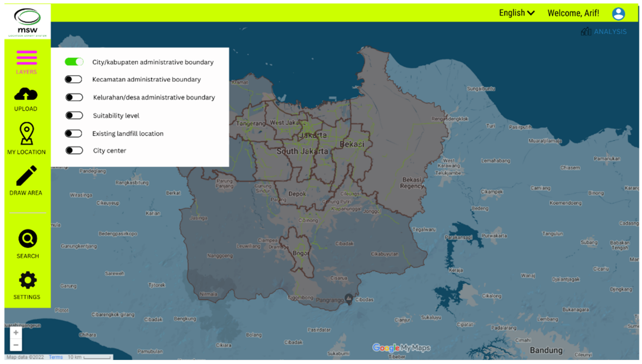Click the Bogor label on the map

(x=301, y=253)
